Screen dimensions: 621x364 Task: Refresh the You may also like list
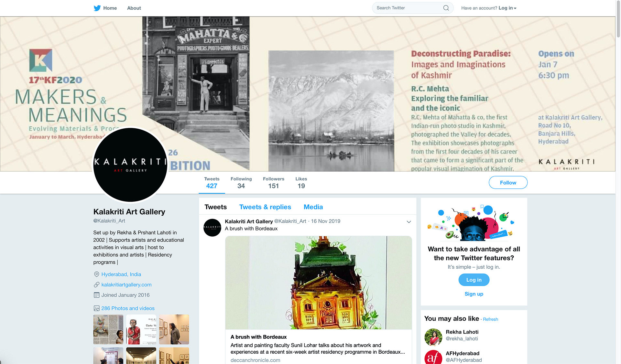(x=490, y=319)
